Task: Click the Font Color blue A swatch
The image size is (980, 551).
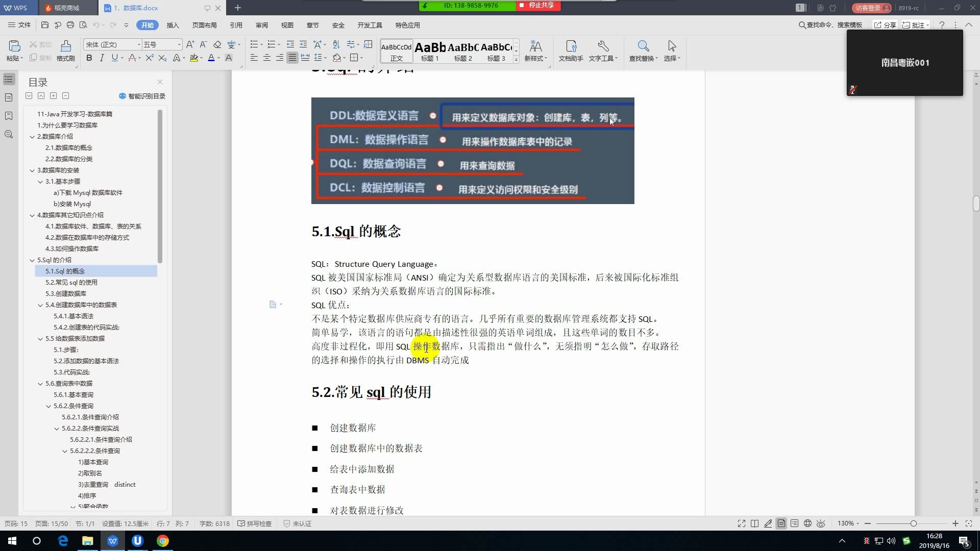Action: (x=211, y=58)
